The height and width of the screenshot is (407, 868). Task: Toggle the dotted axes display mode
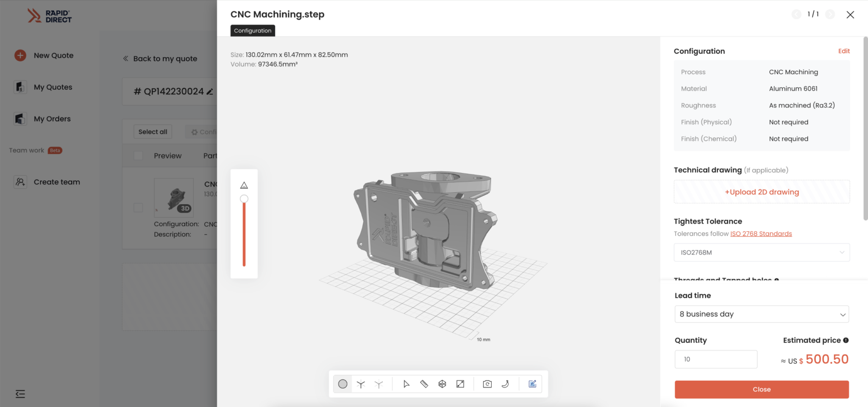point(378,384)
